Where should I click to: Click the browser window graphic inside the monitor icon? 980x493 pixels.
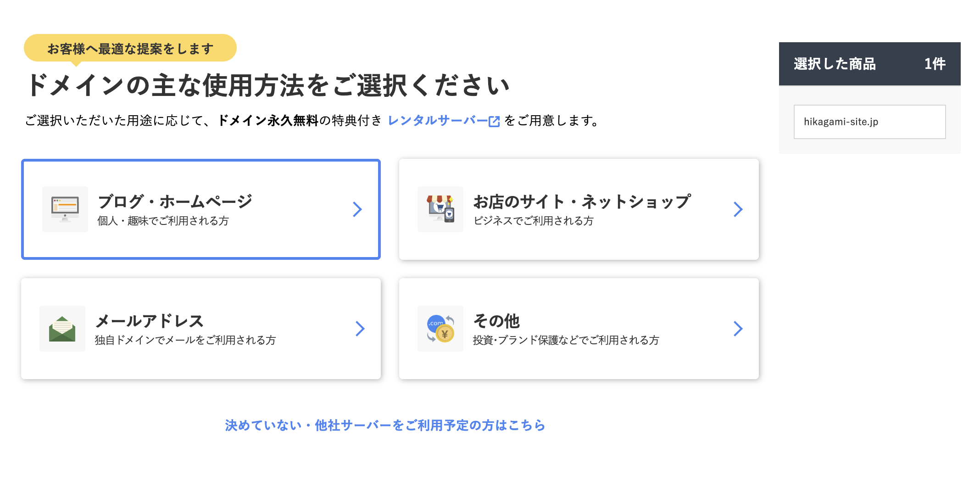coord(65,204)
